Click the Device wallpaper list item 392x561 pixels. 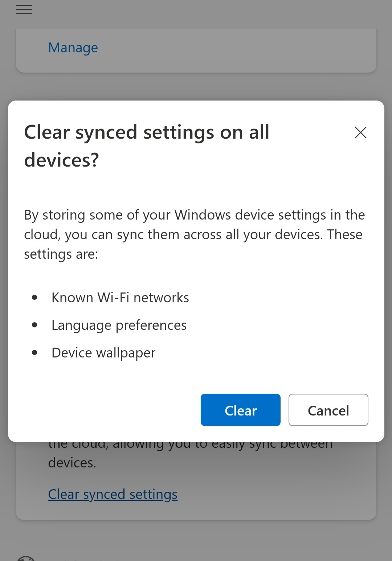tap(103, 353)
